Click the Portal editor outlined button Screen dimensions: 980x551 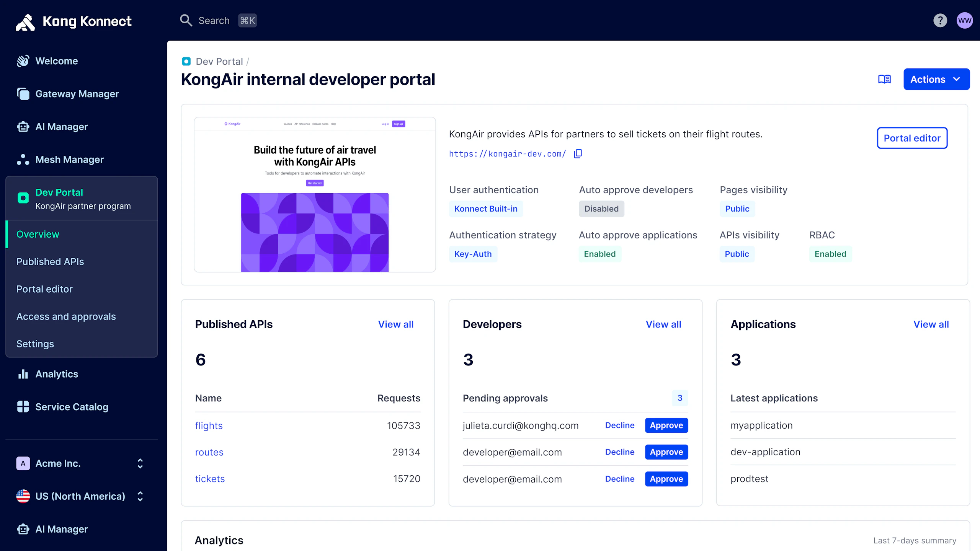click(912, 138)
